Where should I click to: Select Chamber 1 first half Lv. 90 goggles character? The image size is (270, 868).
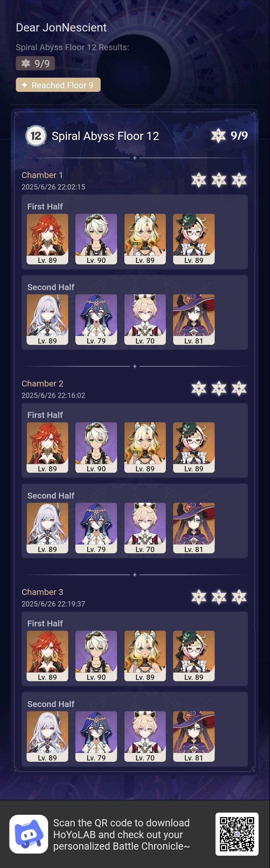[96, 239]
